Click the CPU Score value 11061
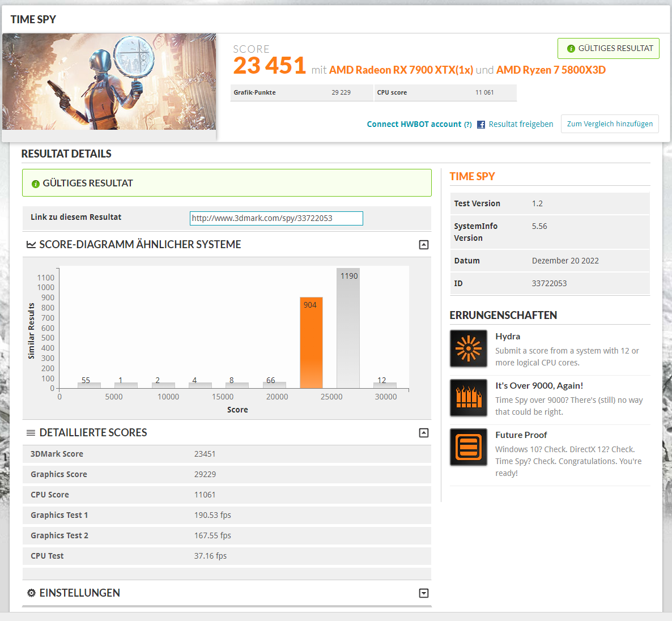The height and width of the screenshot is (621, 672). click(x=205, y=495)
